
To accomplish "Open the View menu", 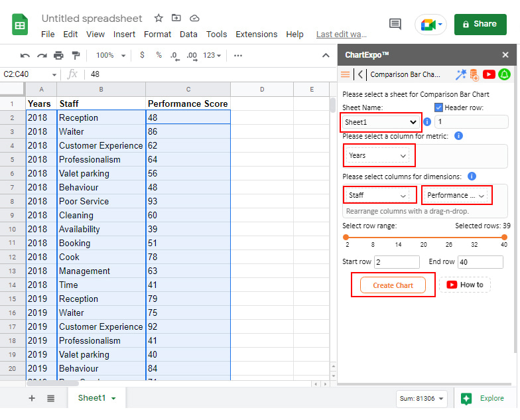I will tap(96, 35).
